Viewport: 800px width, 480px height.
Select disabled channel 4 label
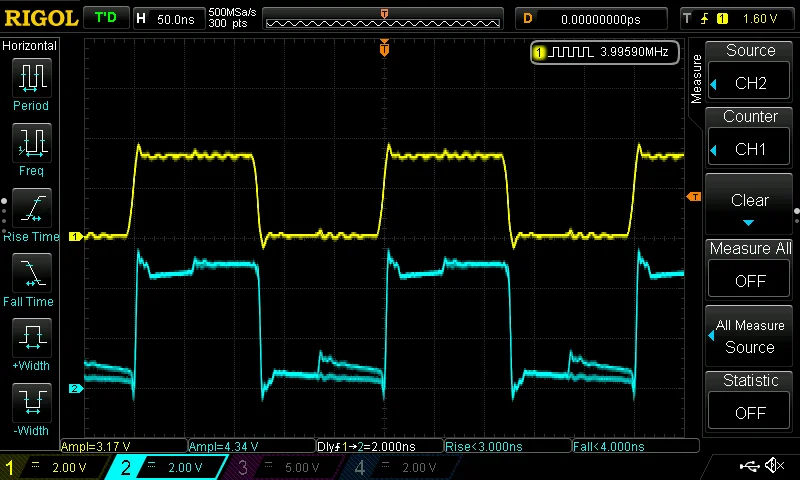pos(401,467)
